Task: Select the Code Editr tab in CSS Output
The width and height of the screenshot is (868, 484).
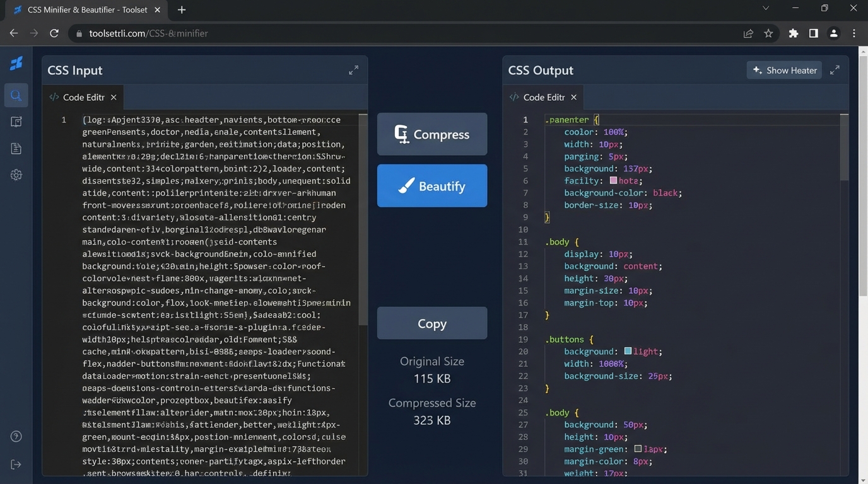Action: pos(543,97)
